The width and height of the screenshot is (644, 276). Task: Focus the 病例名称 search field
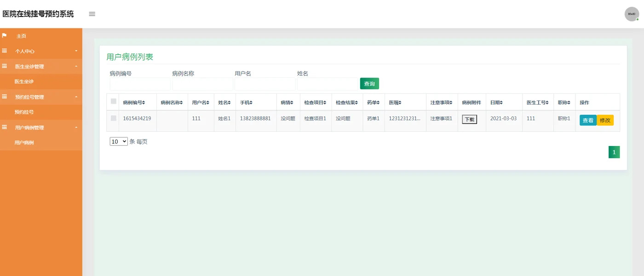(203, 84)
